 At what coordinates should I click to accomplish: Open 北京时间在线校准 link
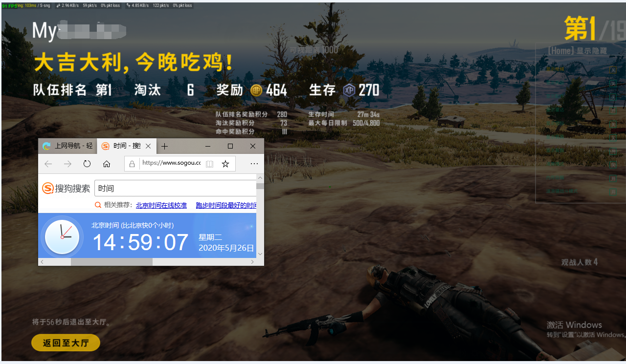[x=161, y=205]
